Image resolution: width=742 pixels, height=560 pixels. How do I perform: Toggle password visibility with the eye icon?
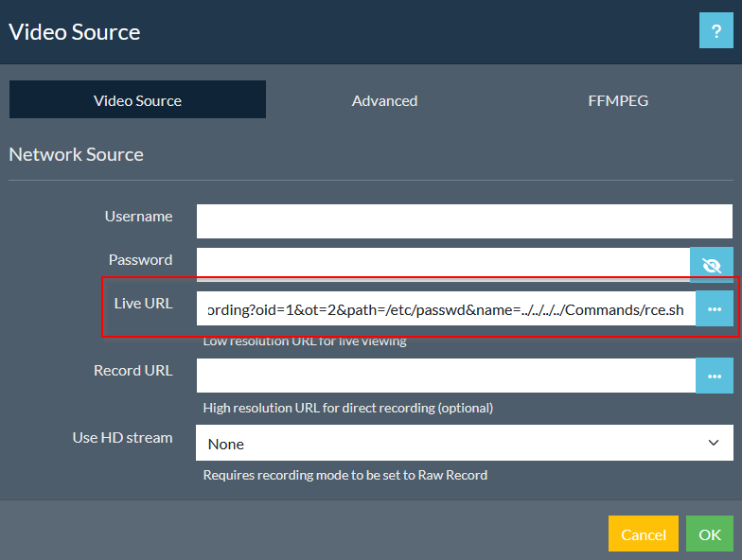coord(712,265)
